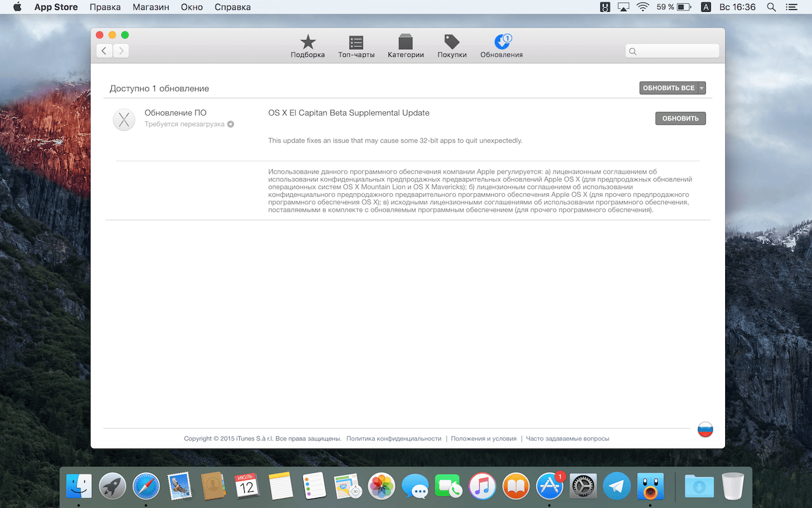Click App Store icon in the Dock
Image resolution: width=812 pixels, height=508 pixels.
(x=550, y=486)
